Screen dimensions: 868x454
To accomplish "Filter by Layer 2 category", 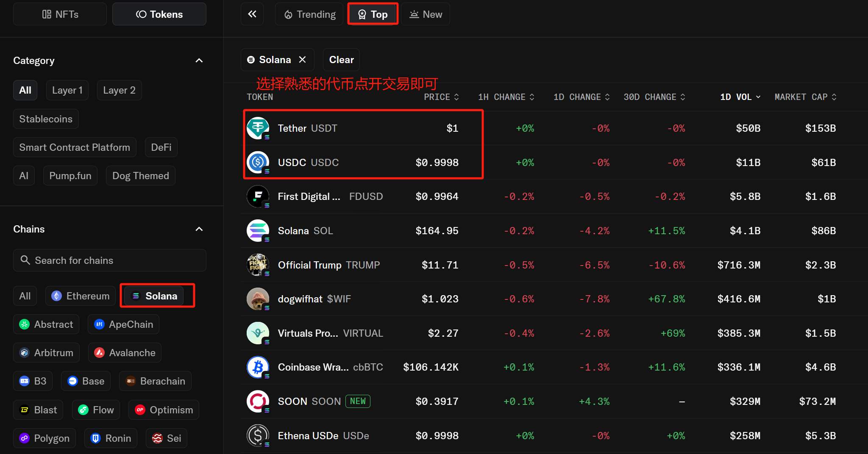I will [x=119, y=90].
